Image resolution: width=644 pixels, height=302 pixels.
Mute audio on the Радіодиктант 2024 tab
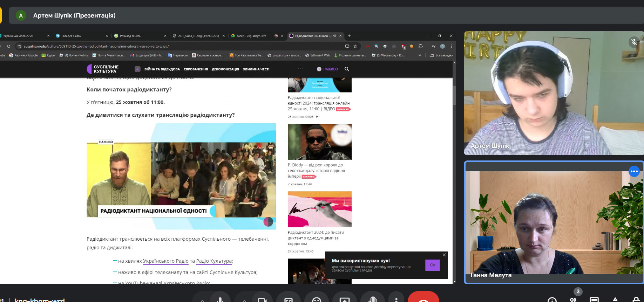tap(334, 36)
